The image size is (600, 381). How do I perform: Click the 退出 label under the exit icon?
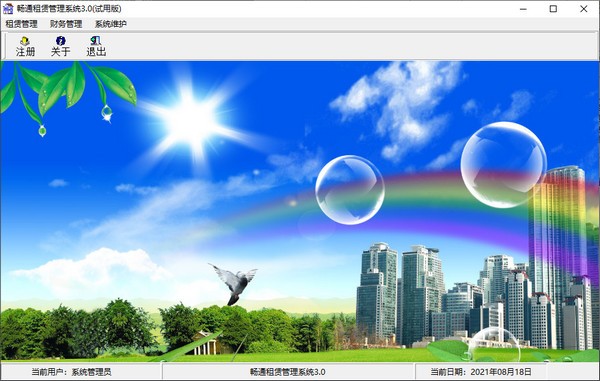96,51
